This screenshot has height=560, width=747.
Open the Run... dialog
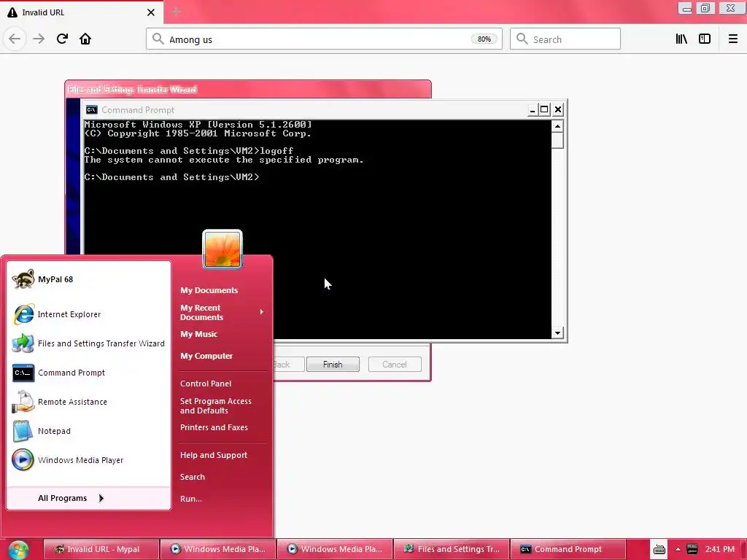(x=191, y=499)
